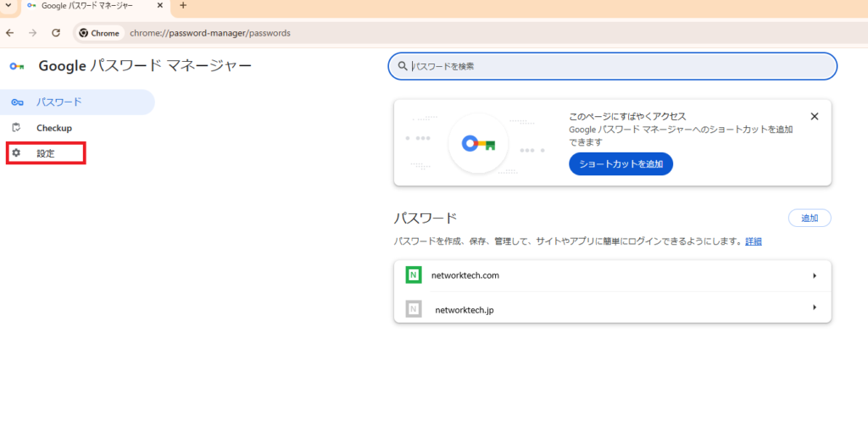
Task: Click the magnifier icon in search box
Action: tap(403, 66)
